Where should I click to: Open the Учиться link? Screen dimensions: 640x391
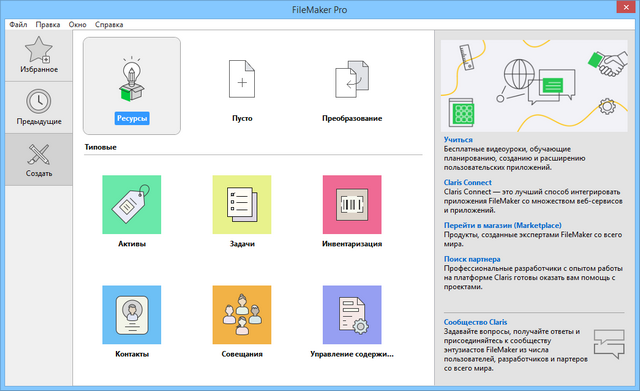458,140
